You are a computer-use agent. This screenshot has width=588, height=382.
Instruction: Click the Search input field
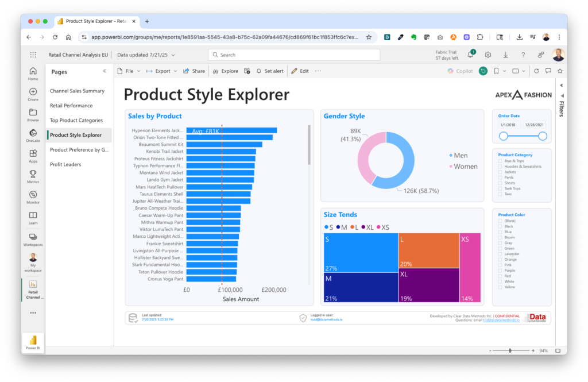pos(294,55)
